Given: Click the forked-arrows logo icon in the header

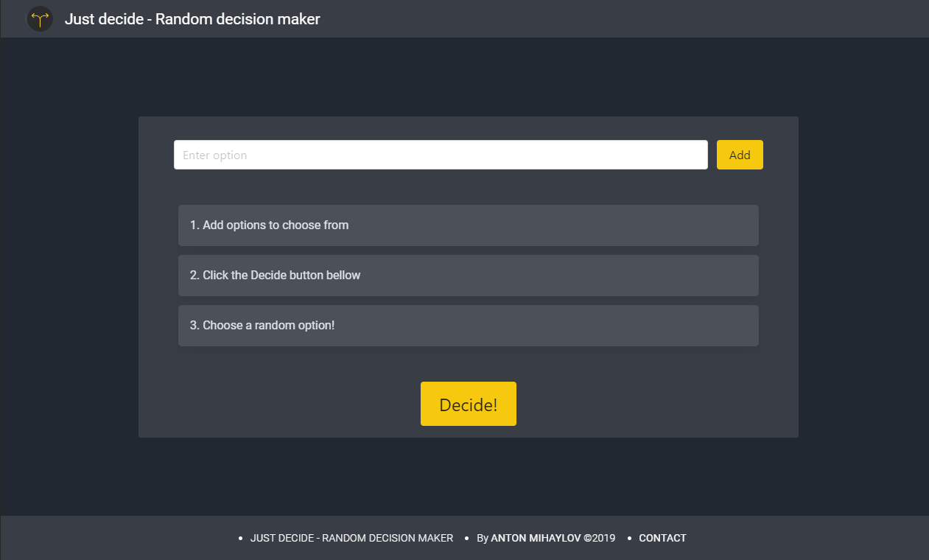Looking at the screenshot, I should (40, 18).
